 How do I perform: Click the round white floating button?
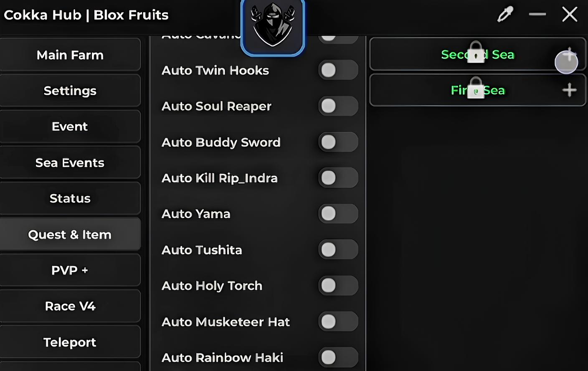tap(566, 62)
